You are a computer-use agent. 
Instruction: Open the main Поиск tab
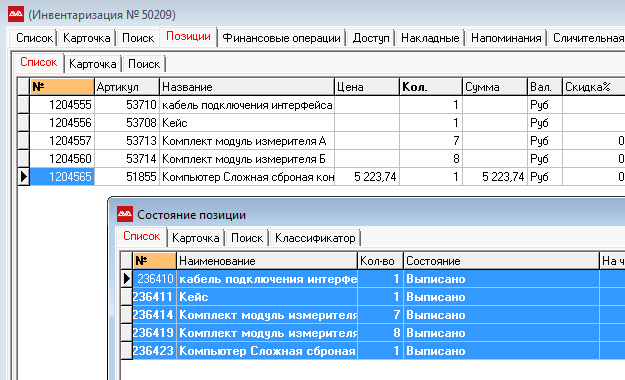click(x=138, y=38)
